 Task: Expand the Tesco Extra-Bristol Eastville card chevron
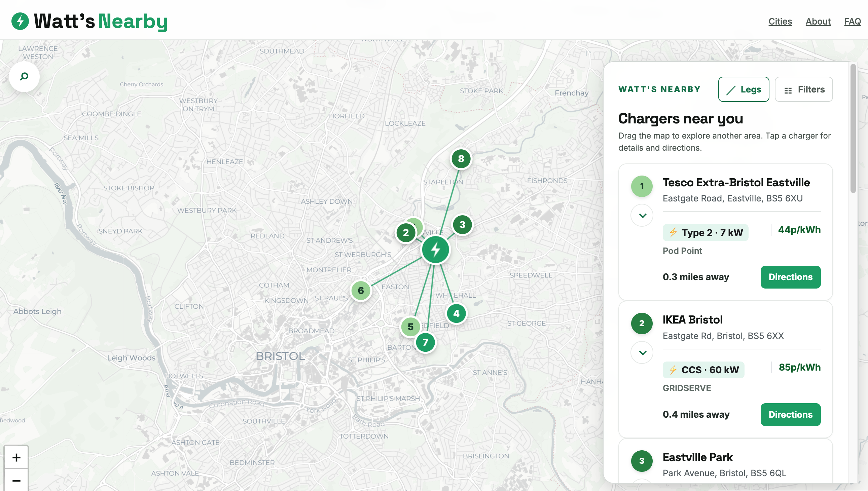click(642, 216)
